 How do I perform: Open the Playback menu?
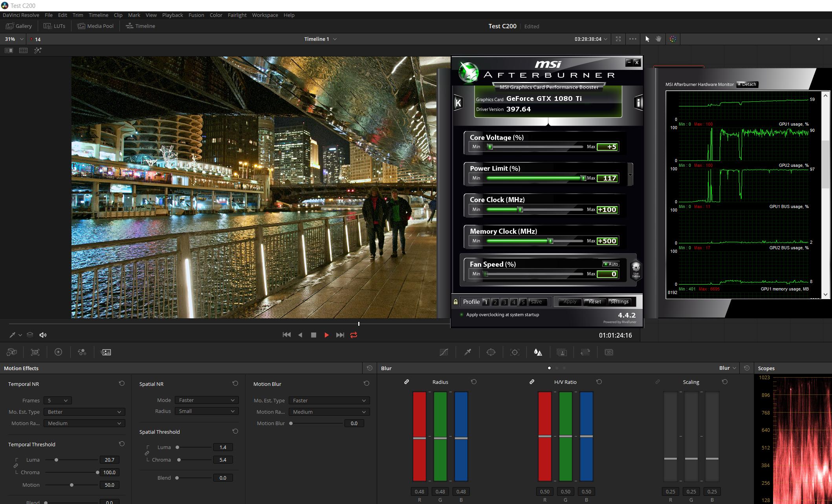pyautogui.click(x=172, y=15)
